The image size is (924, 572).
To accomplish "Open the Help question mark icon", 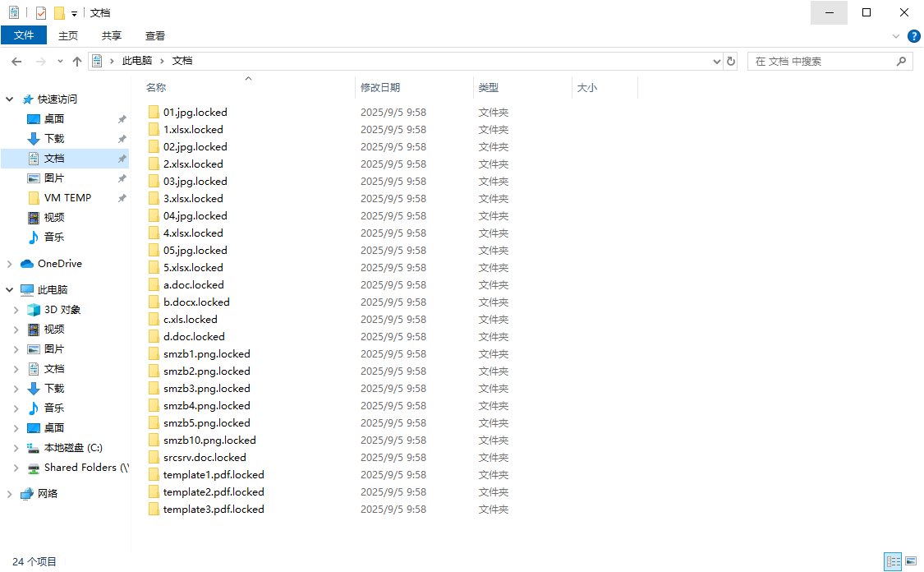I will click(x=913, y=36).
